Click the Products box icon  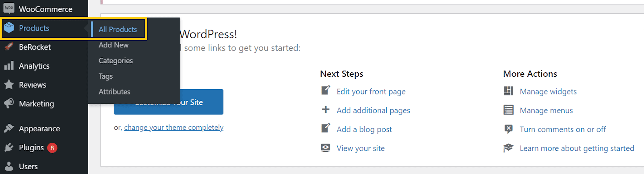click(9, 28)
